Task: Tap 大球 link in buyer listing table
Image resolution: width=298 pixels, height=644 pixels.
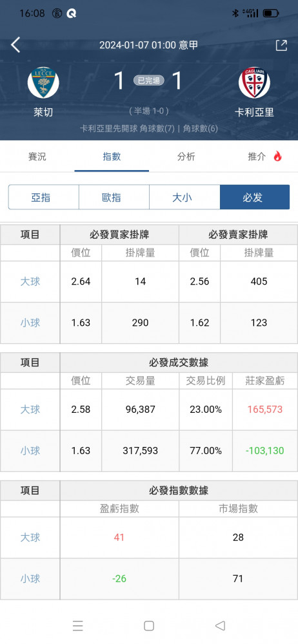Action: tap(30, 281)
